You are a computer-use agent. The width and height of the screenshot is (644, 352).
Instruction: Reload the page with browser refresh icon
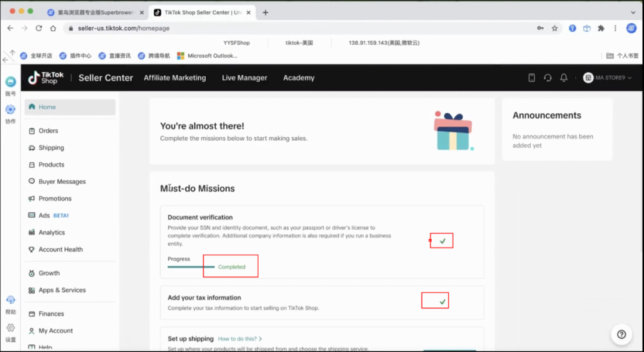coord(39,28)
